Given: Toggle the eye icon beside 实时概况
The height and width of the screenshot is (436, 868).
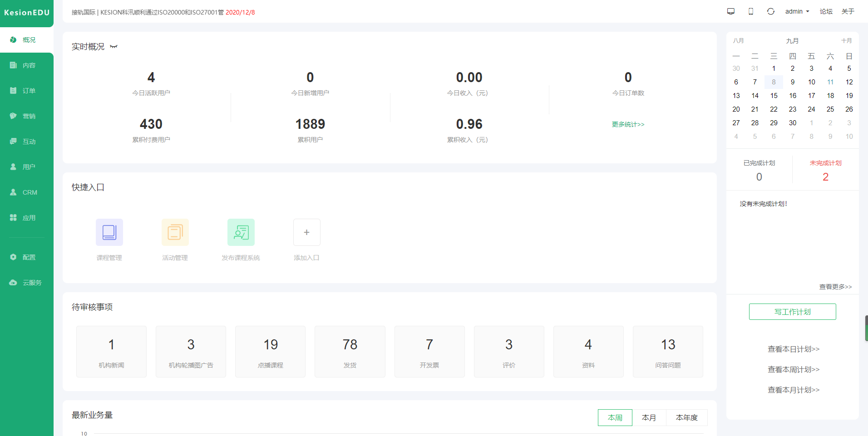Looking at the screenshot, I should (x=113, y=47).
